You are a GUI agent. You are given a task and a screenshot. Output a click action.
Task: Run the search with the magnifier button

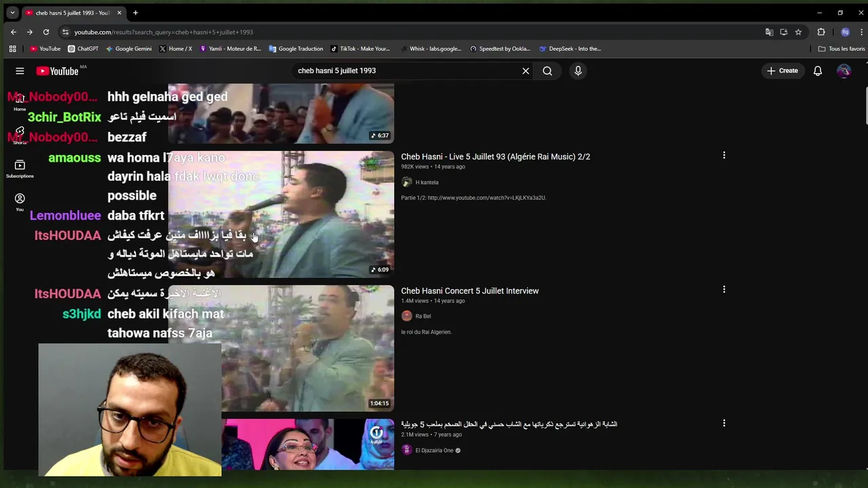tap(547, 70)
